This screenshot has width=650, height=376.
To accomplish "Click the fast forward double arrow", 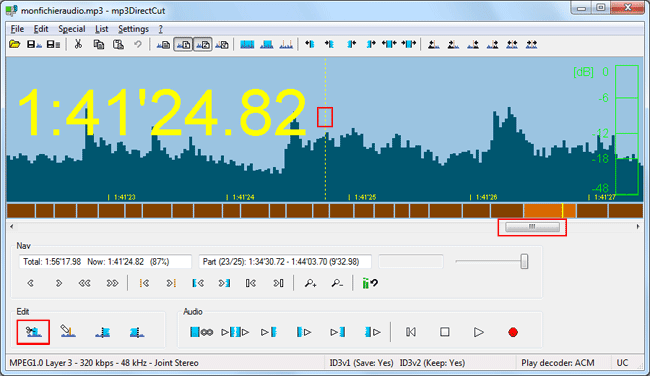I will pos(112,283).
